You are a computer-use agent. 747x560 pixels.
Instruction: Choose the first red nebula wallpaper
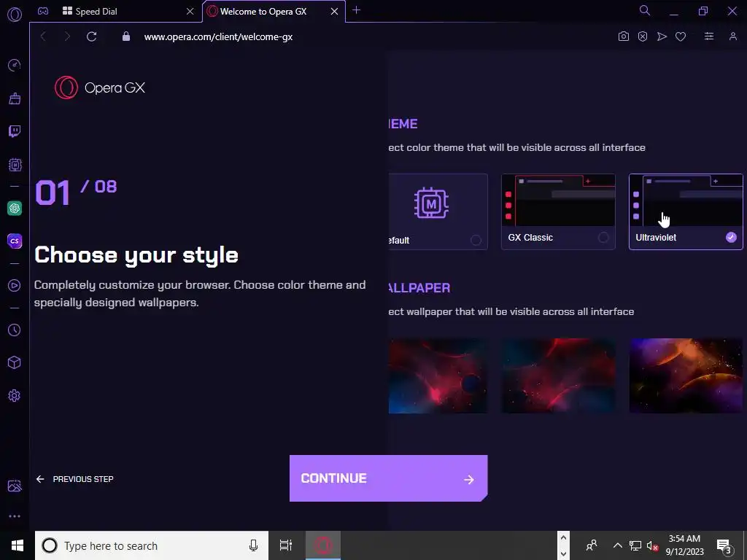click(438, 376)
